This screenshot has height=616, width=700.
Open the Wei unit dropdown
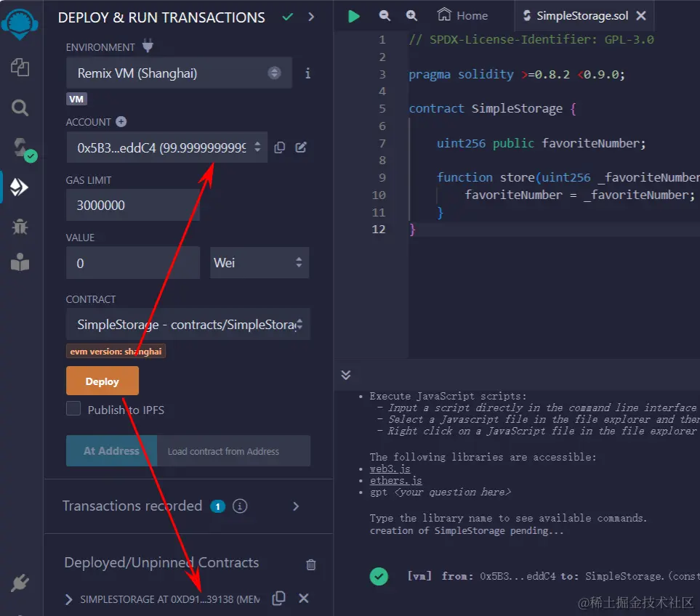pos(260,263)
